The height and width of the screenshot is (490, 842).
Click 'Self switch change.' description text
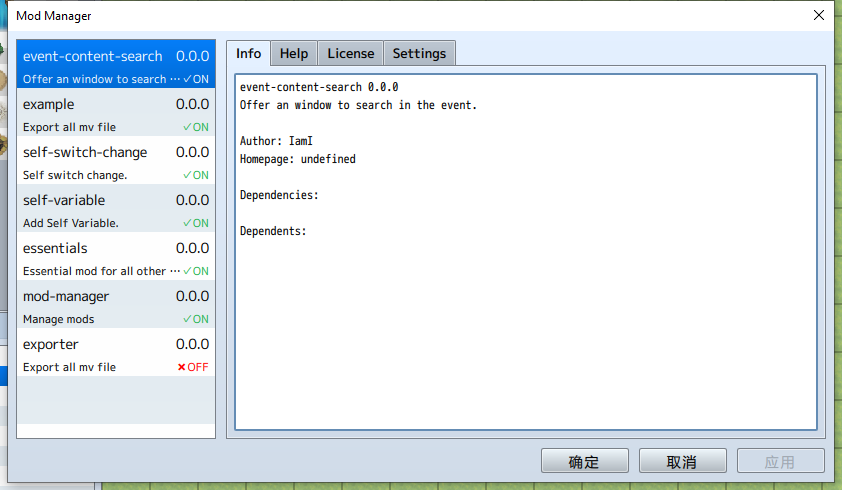coord(75,175)
